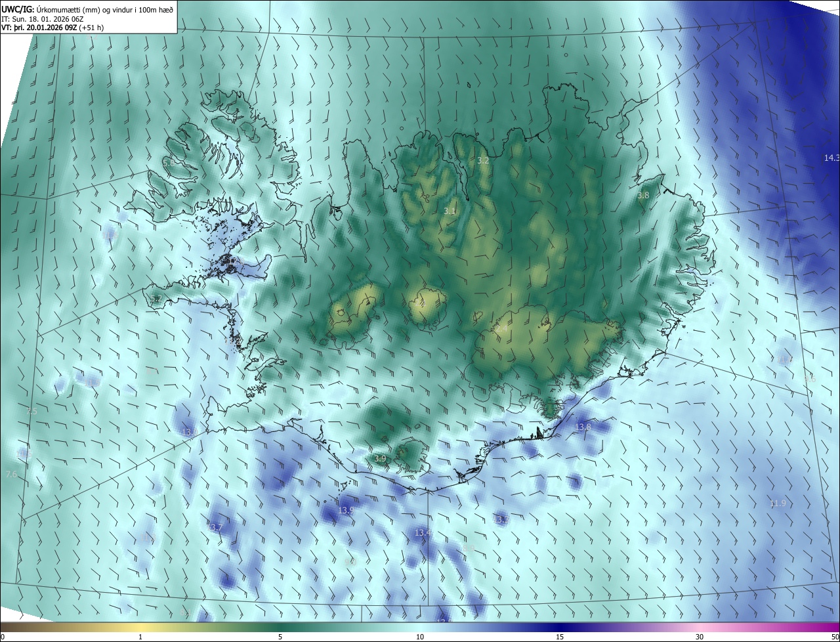Click the 13.7 value in the southwest sea
The image size is (840, 642).
tap(217, 528)
